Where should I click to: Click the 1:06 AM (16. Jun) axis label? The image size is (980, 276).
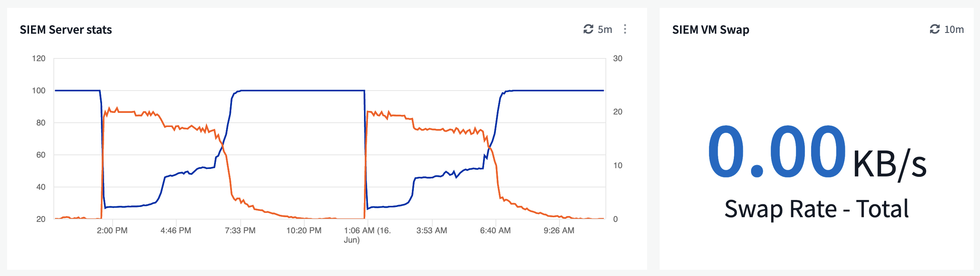point(367,235)
